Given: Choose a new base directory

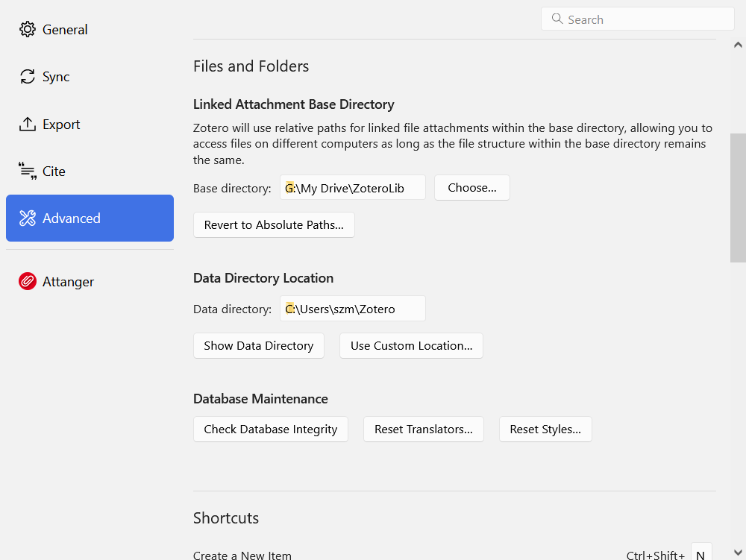Looking at the screenshot, I should 472,188.
